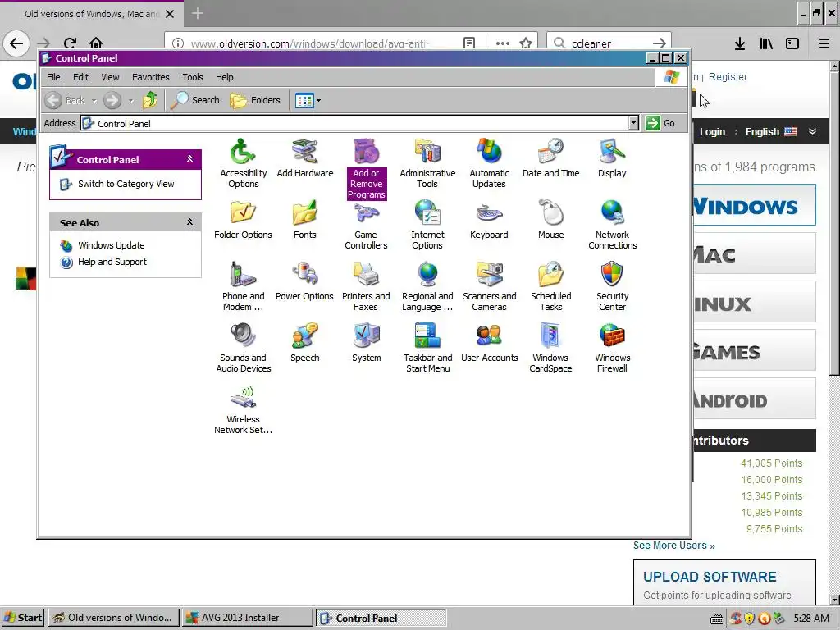This screenshot has width=840, height=630.
Task: Open the Tools menu
Action: coord(192,77)
